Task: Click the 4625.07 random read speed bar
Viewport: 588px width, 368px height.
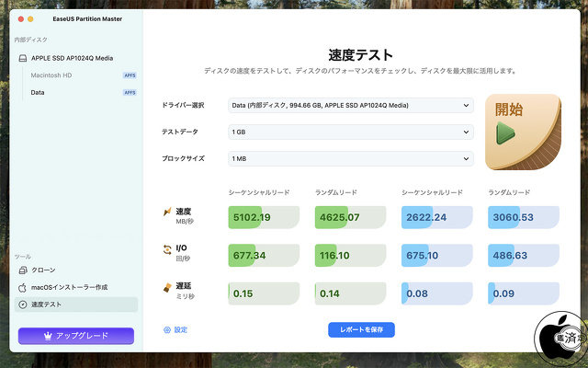Action: 350,217
